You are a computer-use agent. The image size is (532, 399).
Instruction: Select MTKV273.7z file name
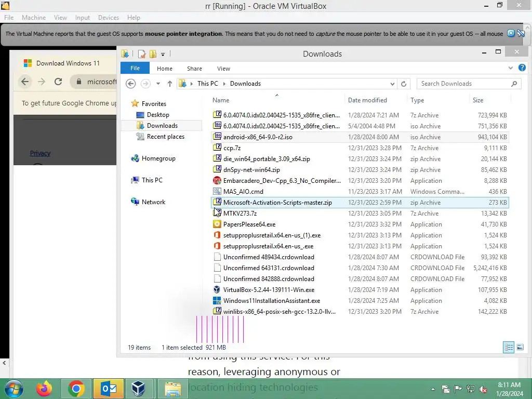(240, 214)
